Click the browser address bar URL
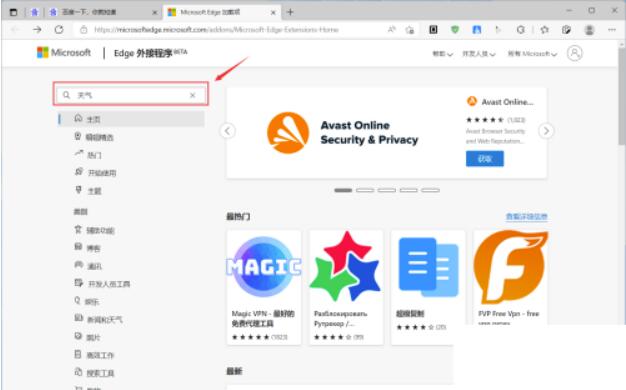 point(216,30)
